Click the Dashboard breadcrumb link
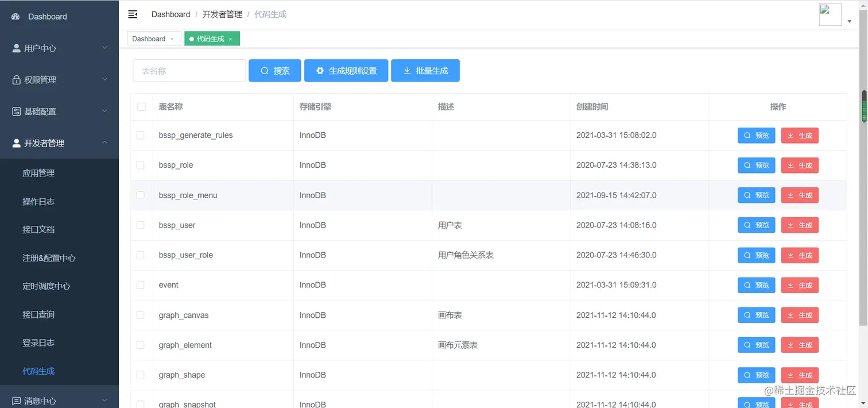 (170, 14)
